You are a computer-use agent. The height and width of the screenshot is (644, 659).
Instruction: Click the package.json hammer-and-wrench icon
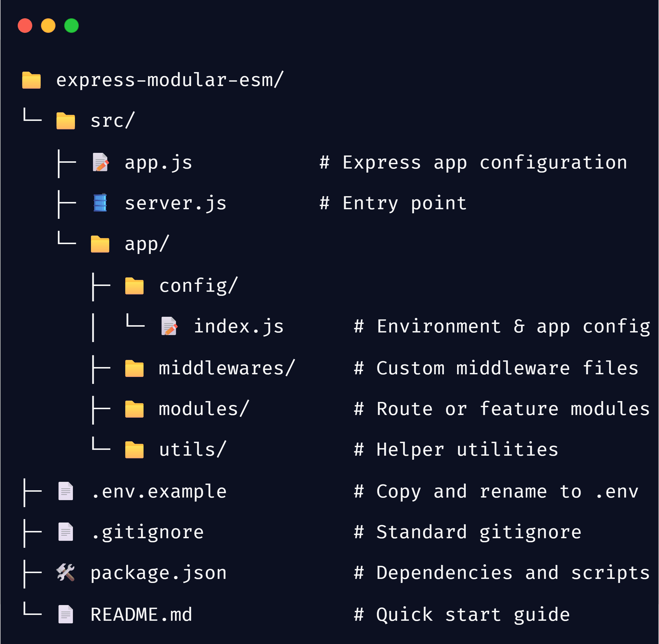point(66,573)
